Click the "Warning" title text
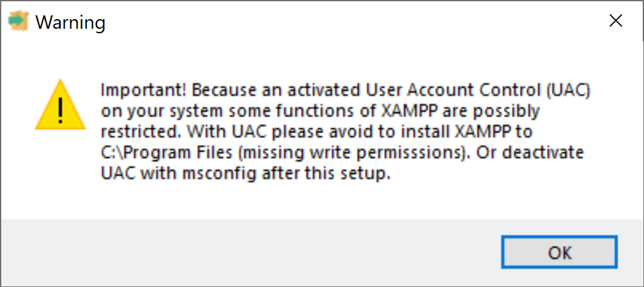644x287 pixels. click(70, 22)
